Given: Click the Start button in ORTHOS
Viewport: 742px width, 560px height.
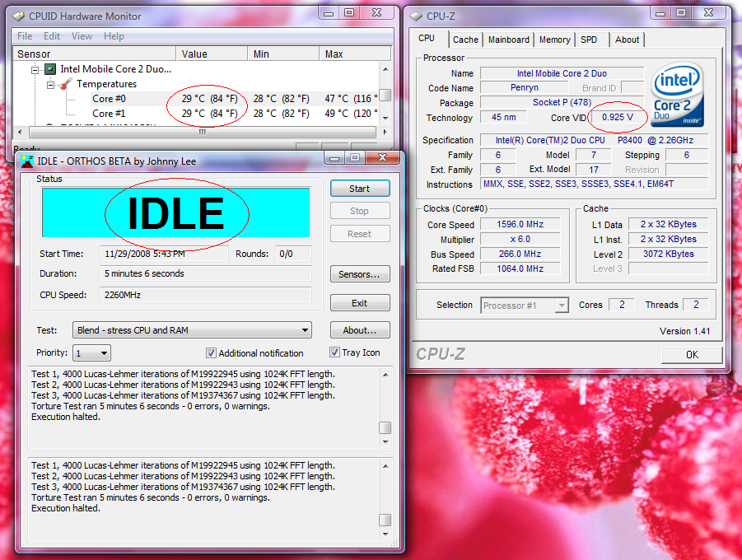Looking at the screenshot, I should point(360,189).
